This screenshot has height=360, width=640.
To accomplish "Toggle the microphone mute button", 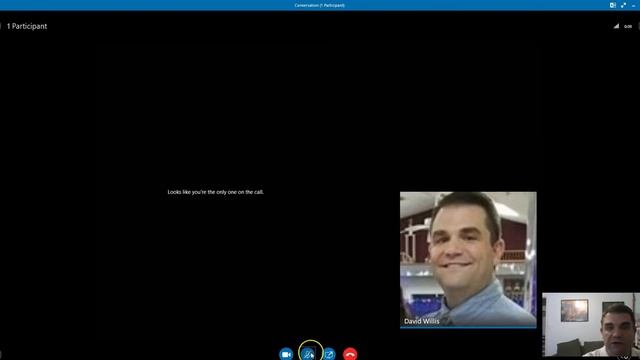I will click(x=308, y=354).
